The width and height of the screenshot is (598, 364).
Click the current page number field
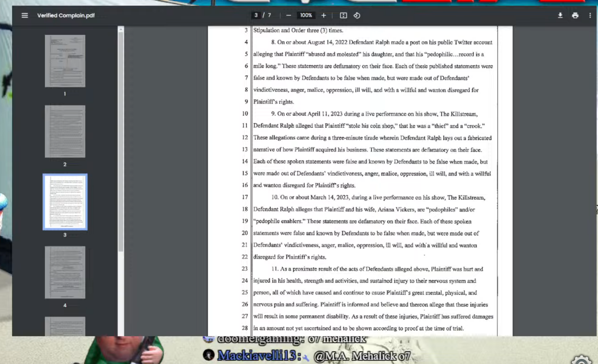click(x=256, y=15)
